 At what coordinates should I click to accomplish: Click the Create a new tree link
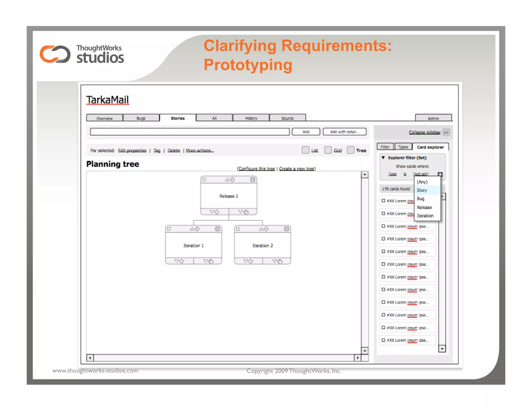pos(297,169)
